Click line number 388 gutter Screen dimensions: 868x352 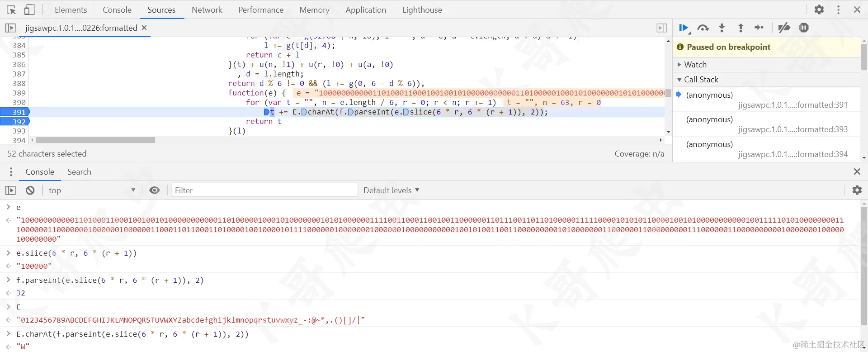coord(19,84)
